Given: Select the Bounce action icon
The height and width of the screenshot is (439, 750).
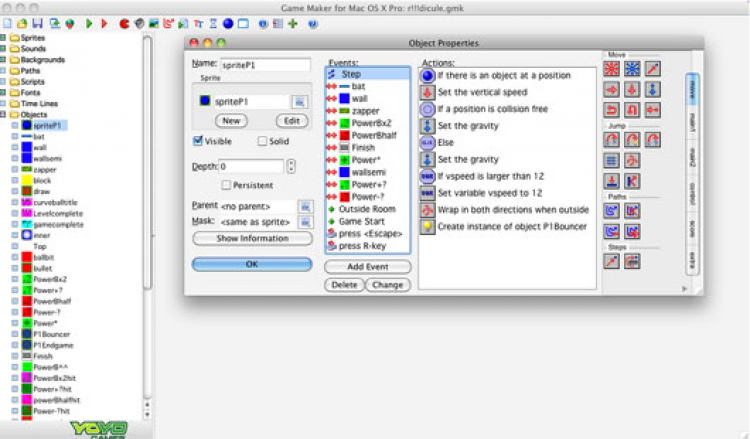Looking at the screenshot, I should coord(632,181).
